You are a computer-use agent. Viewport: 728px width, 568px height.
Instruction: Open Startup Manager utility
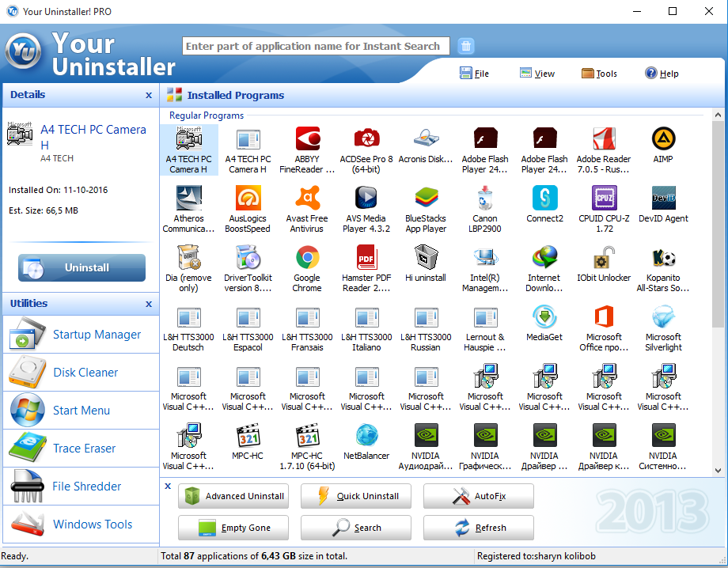(81, 335)
